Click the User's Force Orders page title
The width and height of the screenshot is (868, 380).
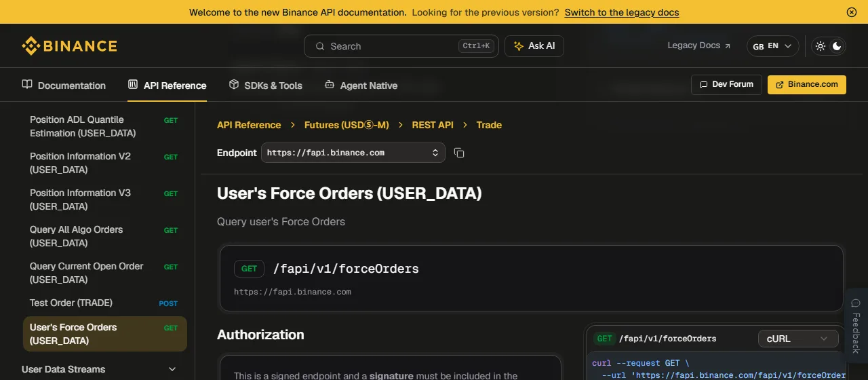click(x=349, y=193)
